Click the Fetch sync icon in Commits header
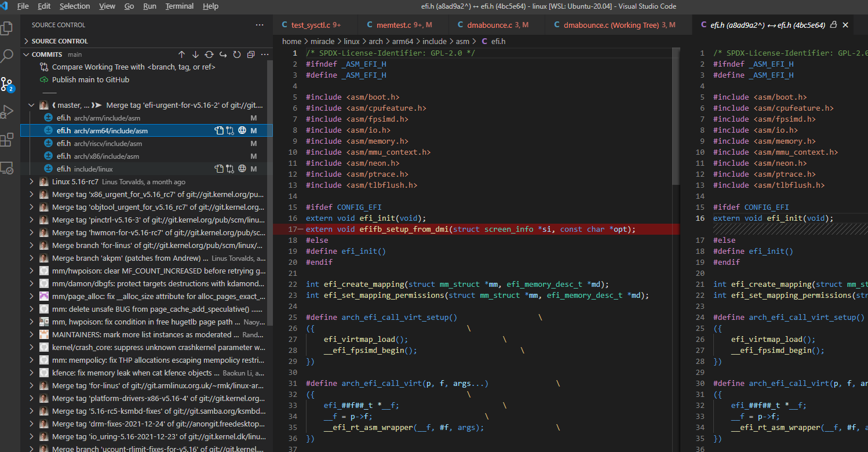868x452 pixels. click(209, 54)
